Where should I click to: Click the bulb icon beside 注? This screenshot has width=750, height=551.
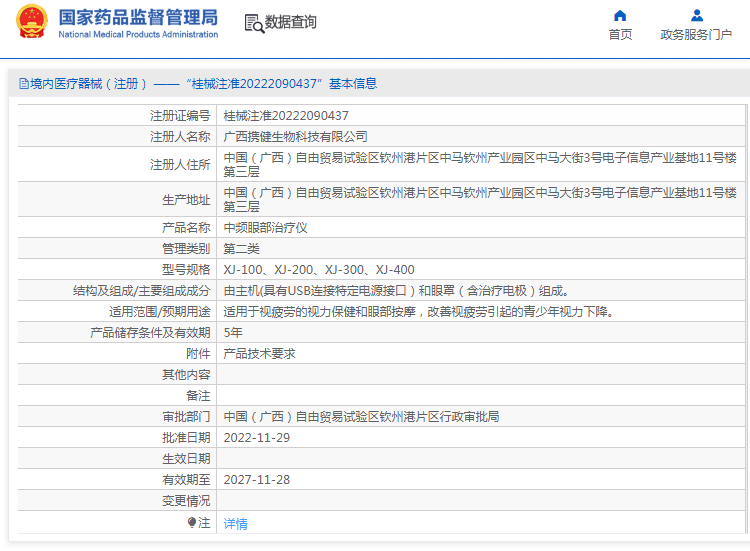pyautogui.click(x=192, y=522)
